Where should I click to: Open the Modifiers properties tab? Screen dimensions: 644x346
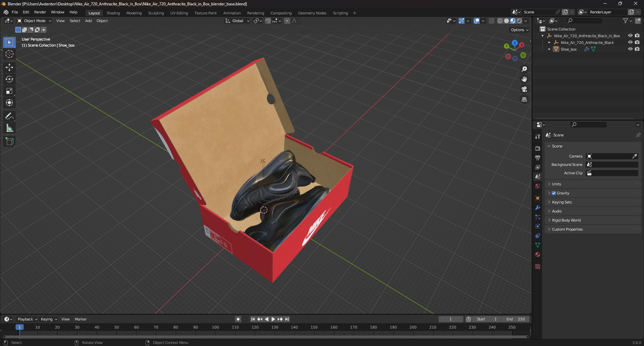click(x=538, y=208)
